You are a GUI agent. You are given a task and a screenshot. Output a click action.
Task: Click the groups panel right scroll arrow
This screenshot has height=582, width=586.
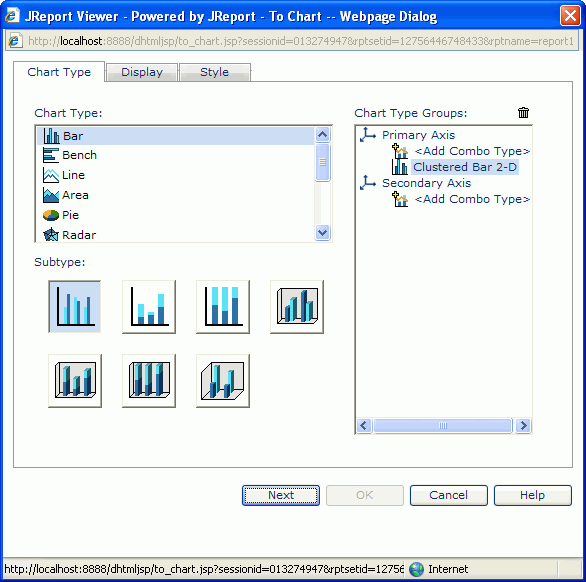[x=523, y=425]
